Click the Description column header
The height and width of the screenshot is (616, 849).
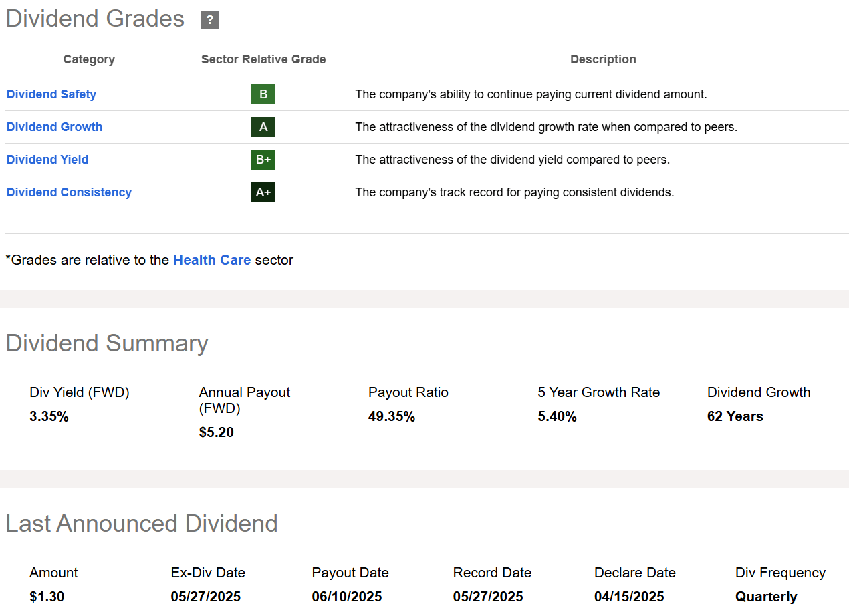point(603,59)
